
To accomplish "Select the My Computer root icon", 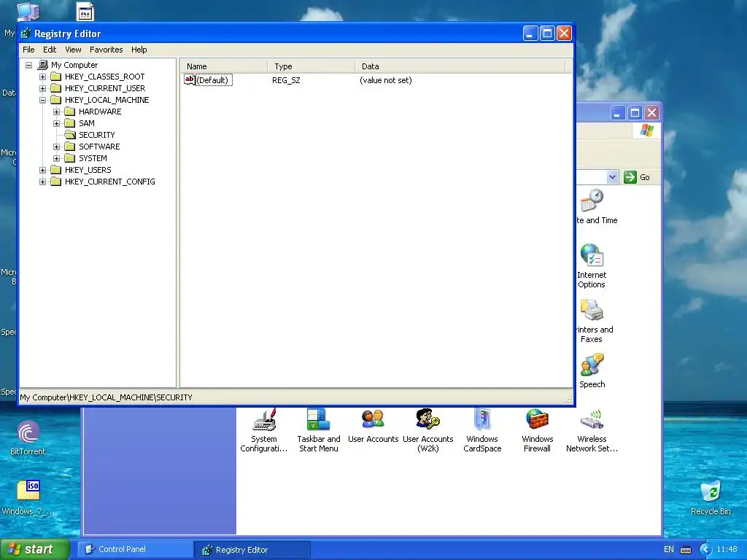I will coord(43,65).
